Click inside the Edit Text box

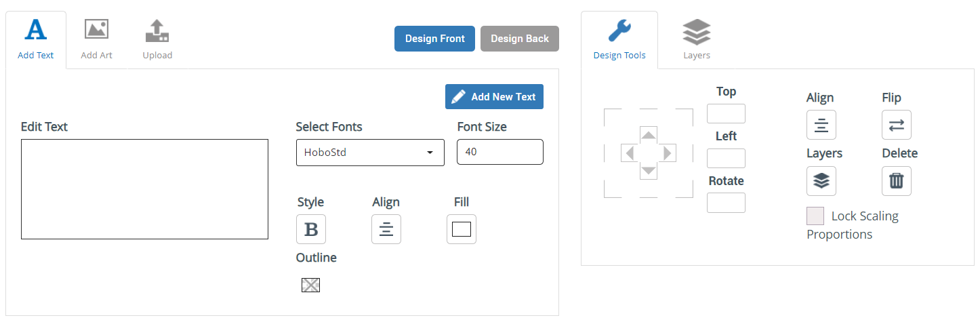point(144,189)
